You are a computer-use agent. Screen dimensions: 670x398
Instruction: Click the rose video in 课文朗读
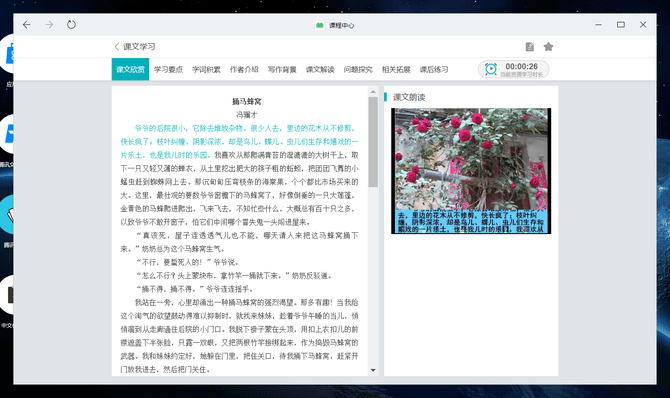click(471, 171)
